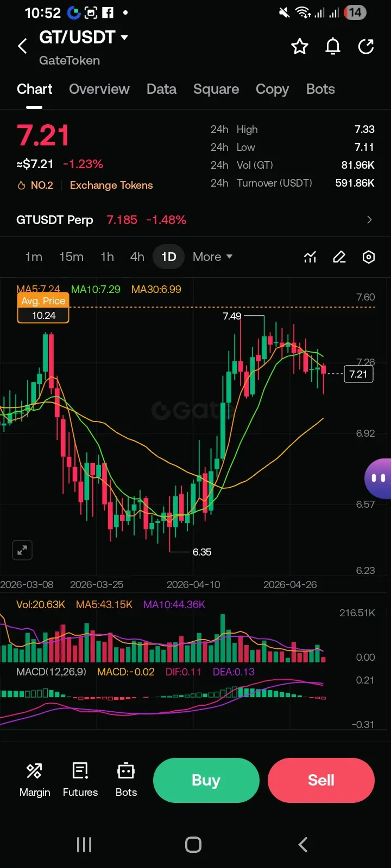Tap the DEA:0.13 value
The height and width of the screenshot is (868, 391).
click(x=234, y=672)
